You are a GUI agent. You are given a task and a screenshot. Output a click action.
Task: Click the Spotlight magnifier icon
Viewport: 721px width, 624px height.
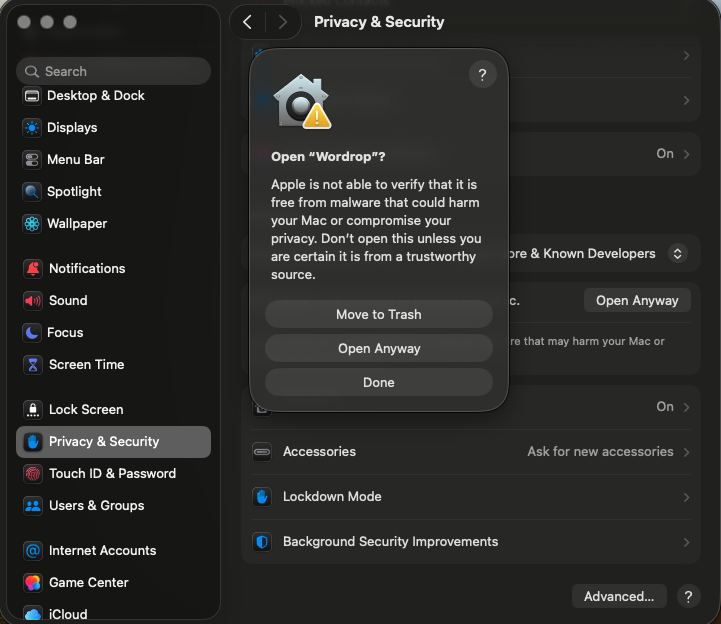coord(32,192)
